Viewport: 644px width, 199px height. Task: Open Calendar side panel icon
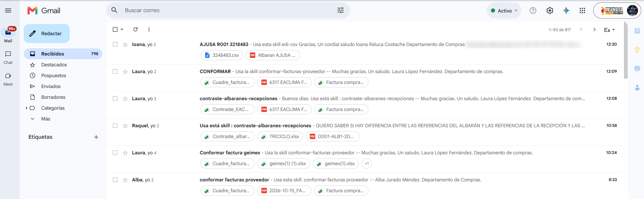pos(637,31)
